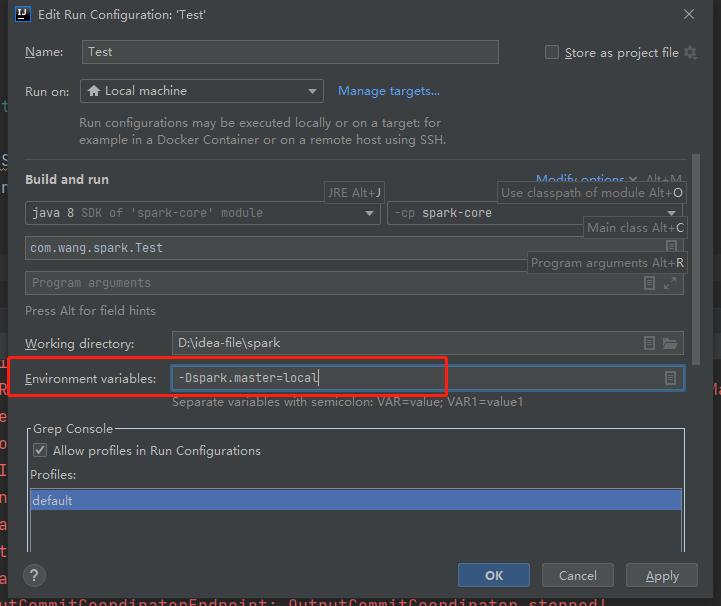This screenshot has height=606, width=721.
Task: Toggle Allow profiles in Run Configurations
Action: click(x=40, y=451)
